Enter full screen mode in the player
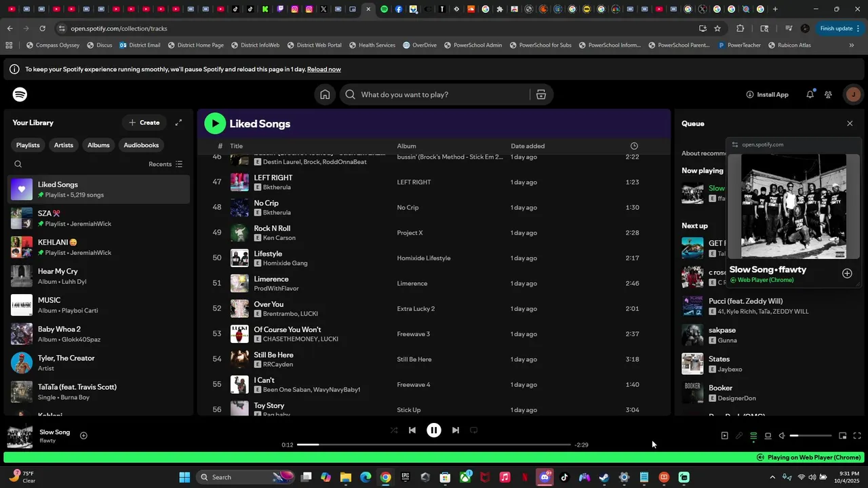 [x=857, y=436]
